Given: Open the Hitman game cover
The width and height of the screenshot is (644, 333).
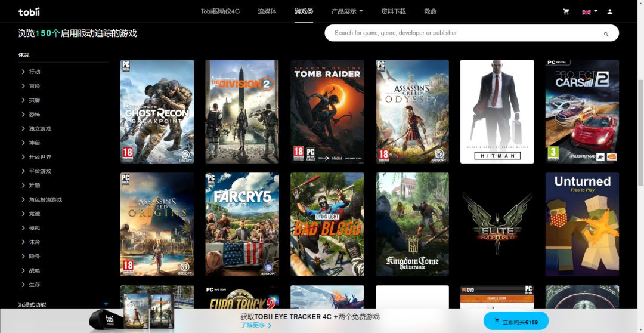Looking at the screenshot, I should point(497,112).
